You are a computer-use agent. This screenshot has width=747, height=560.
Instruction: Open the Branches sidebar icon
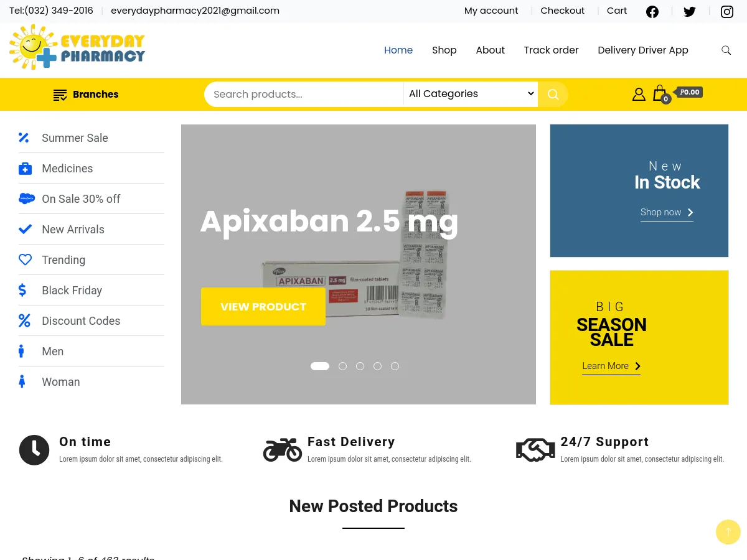(60, 94)
